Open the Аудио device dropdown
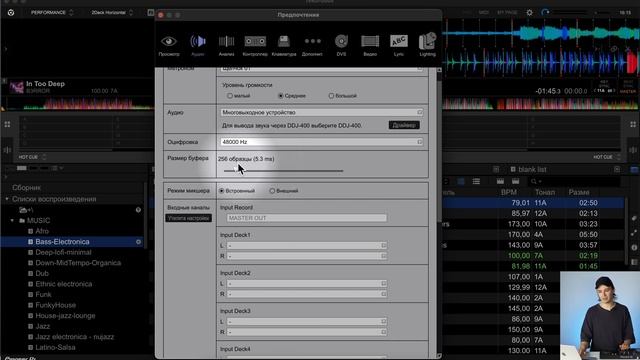 coord(322,112)
